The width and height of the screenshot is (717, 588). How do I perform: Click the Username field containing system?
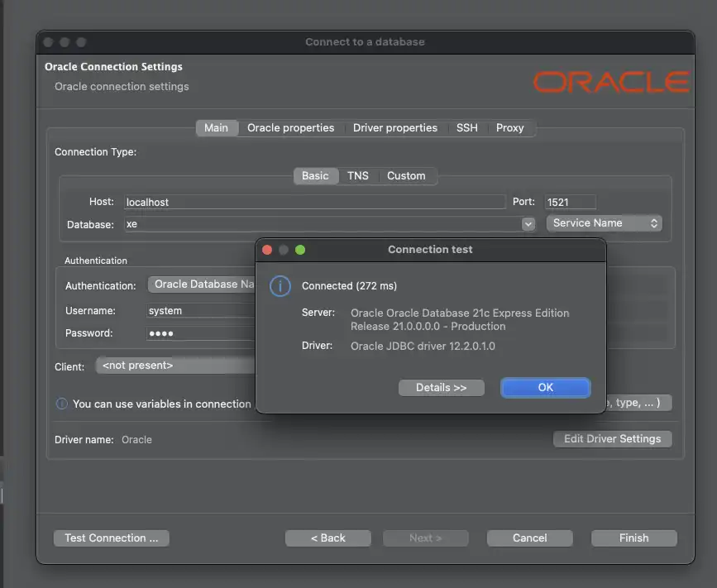(200, 311)
